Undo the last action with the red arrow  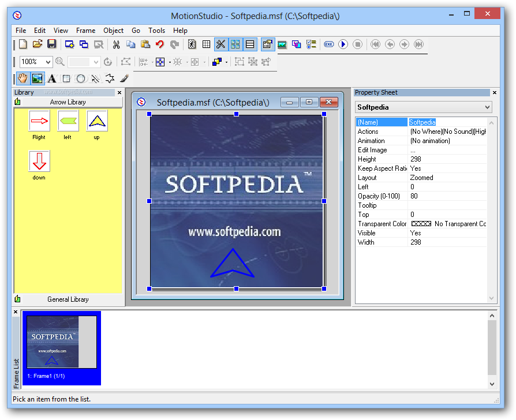[x=160, y=44]
